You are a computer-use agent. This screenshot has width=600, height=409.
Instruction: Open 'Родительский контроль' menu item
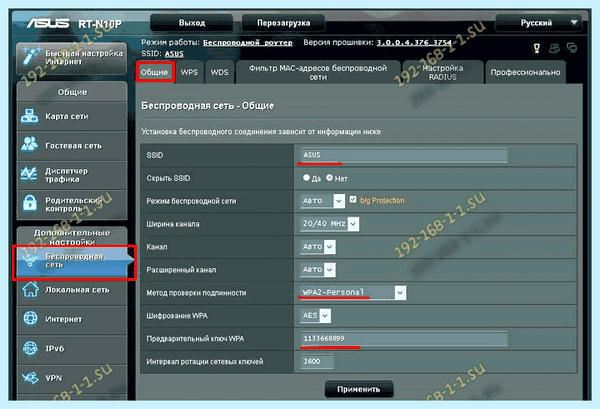click(x=72, y=204)
